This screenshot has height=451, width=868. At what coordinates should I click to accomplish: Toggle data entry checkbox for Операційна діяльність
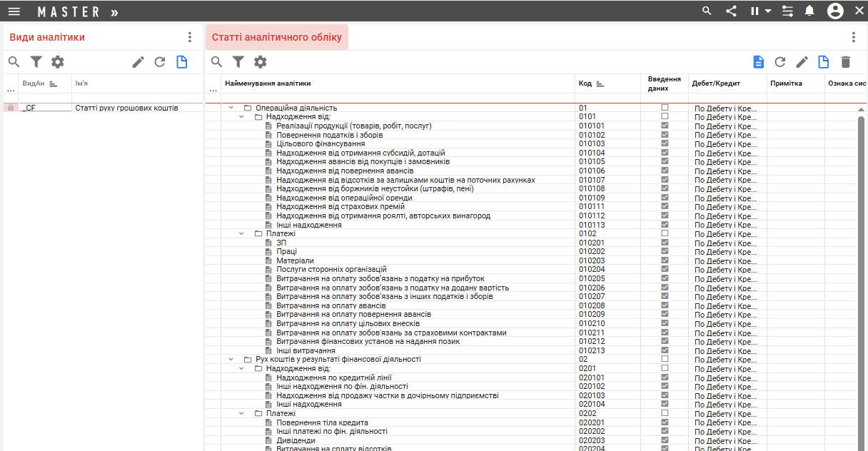[x=665, y=108]
